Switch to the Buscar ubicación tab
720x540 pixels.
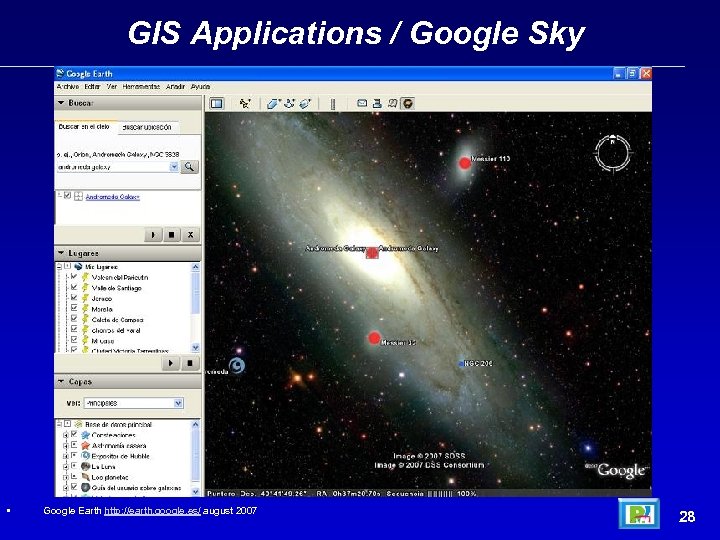pyautogui.click(x=147, y=128)
